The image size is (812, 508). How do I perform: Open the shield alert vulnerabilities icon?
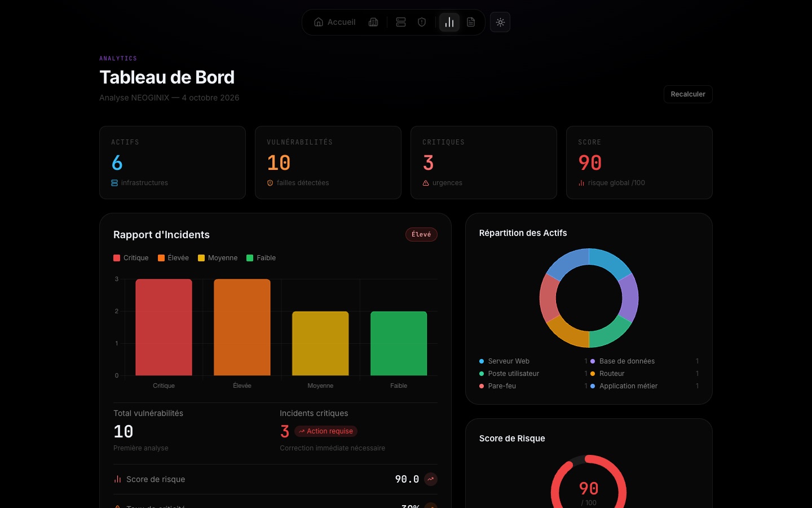(x=422, y=22)
